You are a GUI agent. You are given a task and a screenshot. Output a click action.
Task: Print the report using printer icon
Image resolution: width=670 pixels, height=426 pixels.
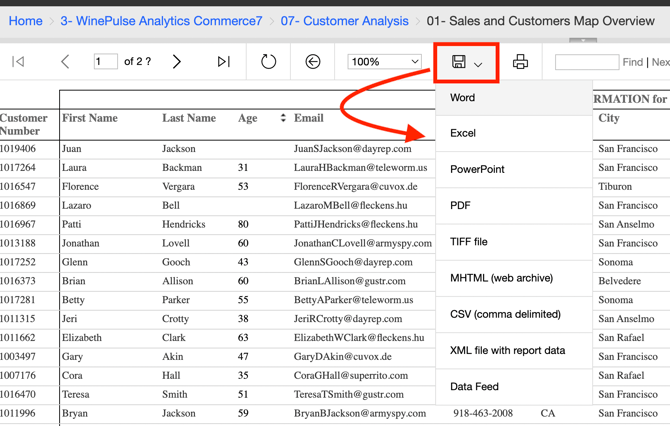pyautogui.click(x=520, y=62)
